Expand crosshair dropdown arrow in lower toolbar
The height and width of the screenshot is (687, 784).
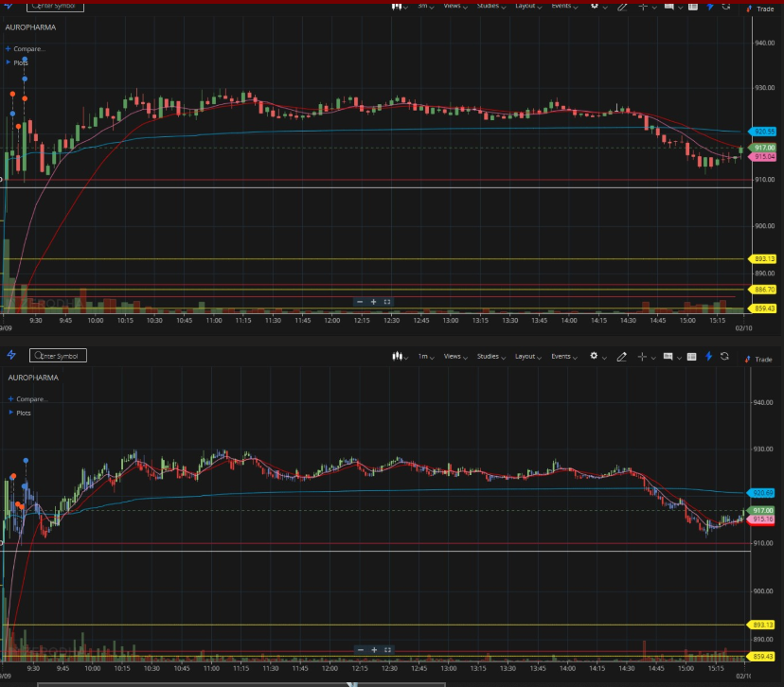pos(653,358)
